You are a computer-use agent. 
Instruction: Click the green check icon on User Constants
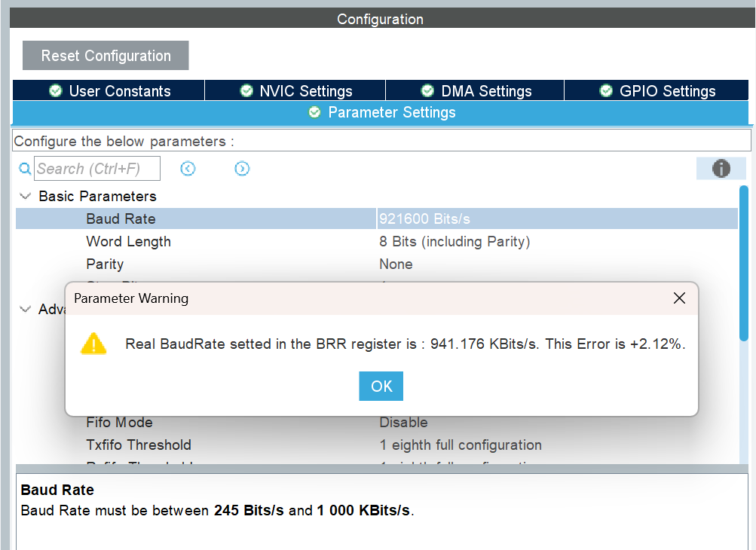[x=55, y=90]
